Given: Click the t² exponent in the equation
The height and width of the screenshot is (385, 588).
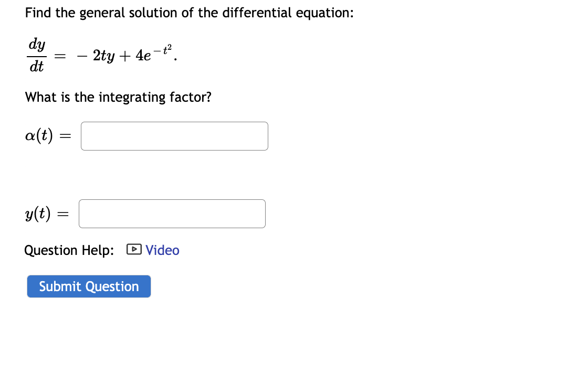Looking at the screenshot, I should coord(167,48).
